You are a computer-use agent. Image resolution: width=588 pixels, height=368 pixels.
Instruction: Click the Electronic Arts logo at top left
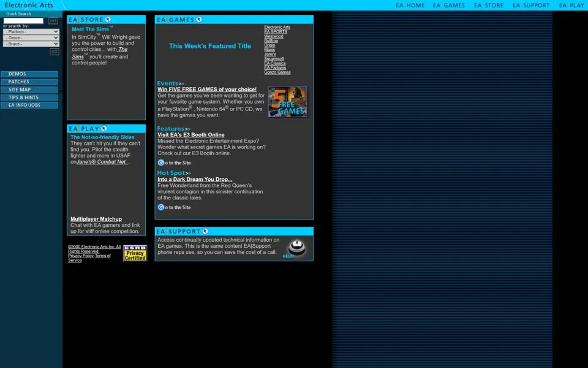[x=29, y=6]
